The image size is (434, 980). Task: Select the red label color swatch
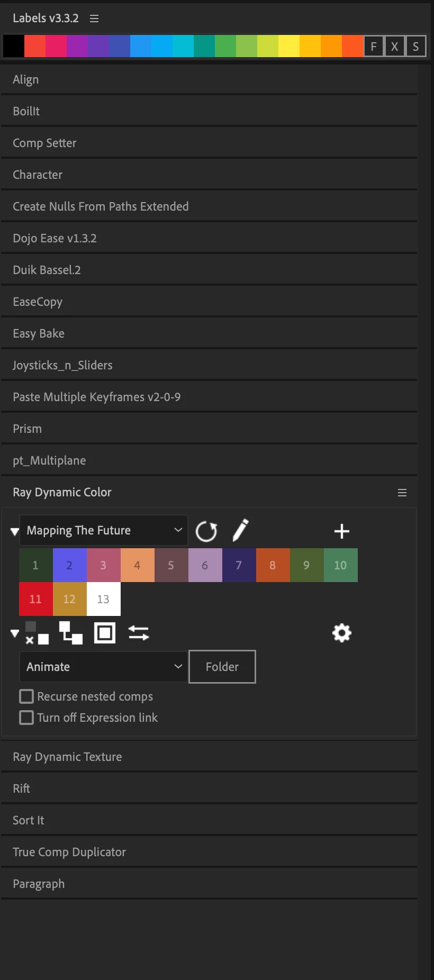(x=35, y=46)
